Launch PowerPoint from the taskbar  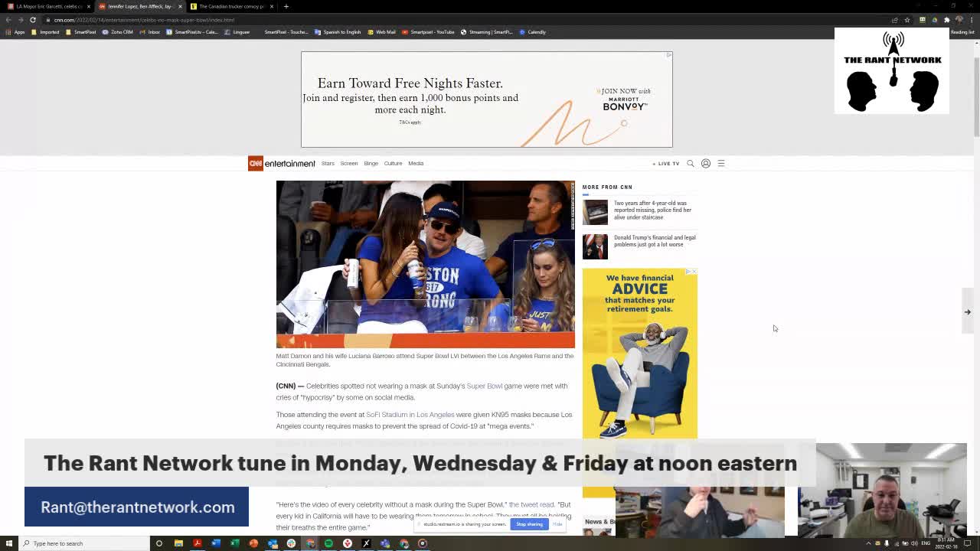[253, 543]
